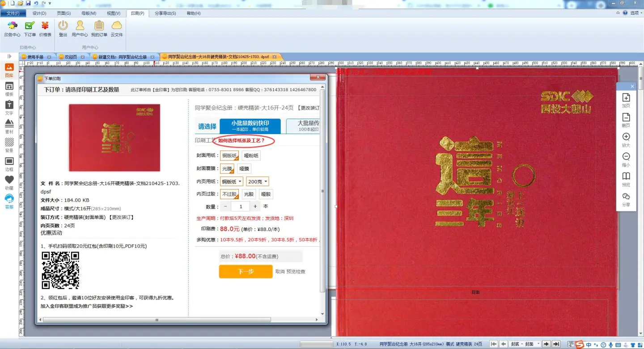This screenshot has width=644, height=349.
Task: Open the 封底 - 封面 page selector dropdown
Action: (x=525, y=344)
